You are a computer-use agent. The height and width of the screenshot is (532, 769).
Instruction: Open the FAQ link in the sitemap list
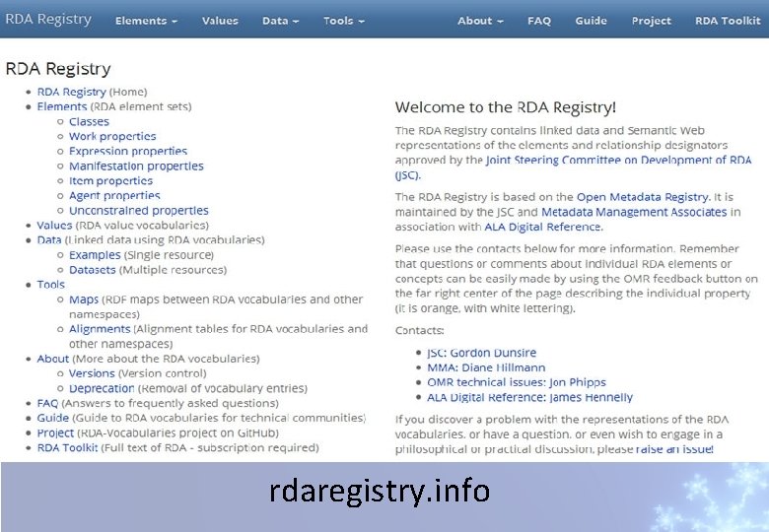47,403
